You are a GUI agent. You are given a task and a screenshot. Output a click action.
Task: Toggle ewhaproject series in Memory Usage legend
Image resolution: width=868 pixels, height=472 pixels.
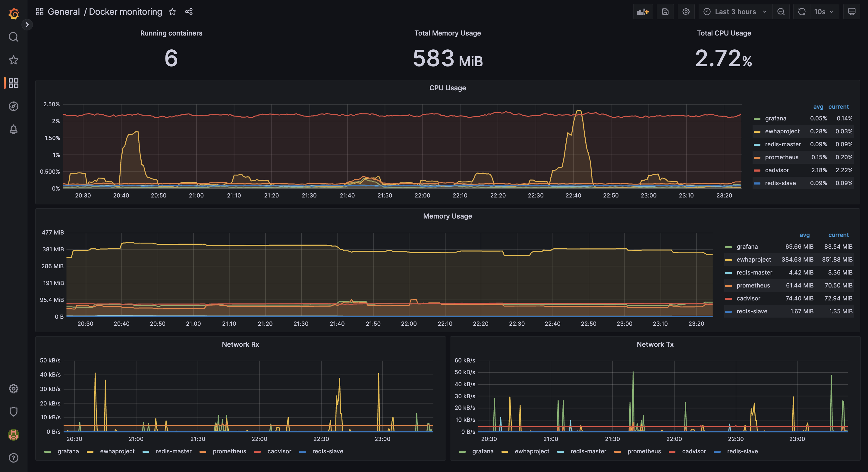[753, 259]
